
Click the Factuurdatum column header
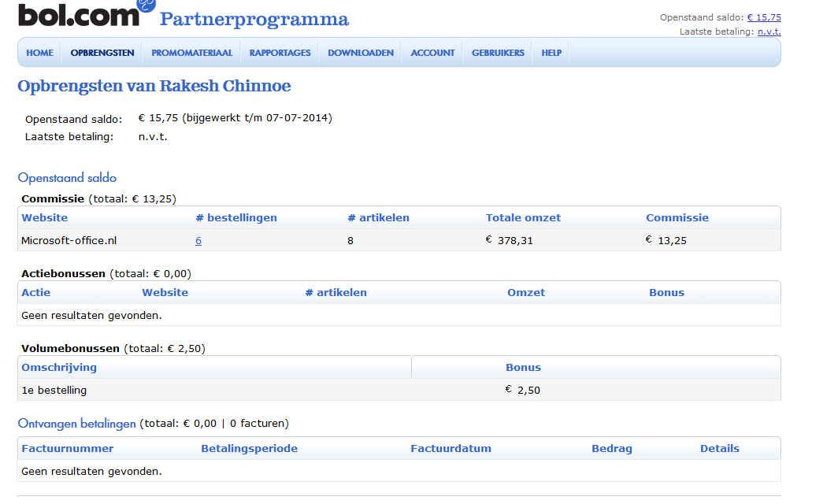(x=451, y=448)
